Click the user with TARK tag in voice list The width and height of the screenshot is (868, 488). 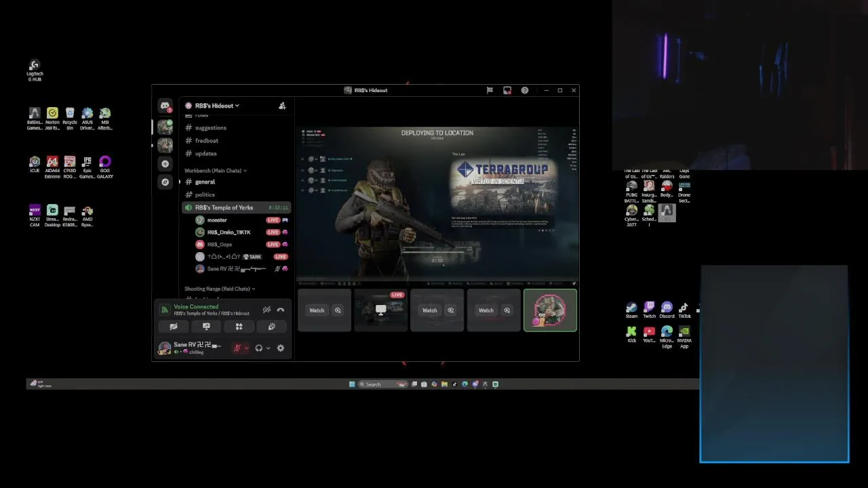[241, 257]
